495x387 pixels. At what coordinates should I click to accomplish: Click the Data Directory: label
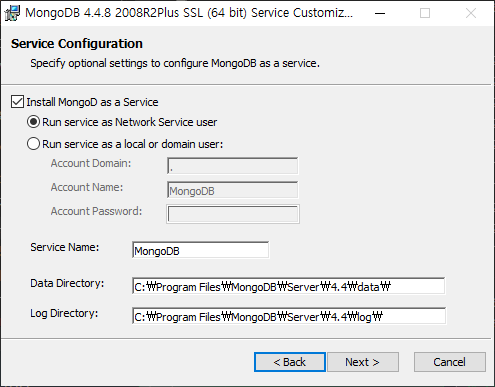point(67,283)
